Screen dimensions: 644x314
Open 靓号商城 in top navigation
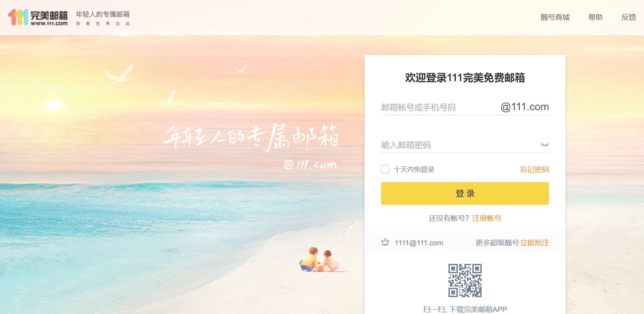click(x=555, y=17)
